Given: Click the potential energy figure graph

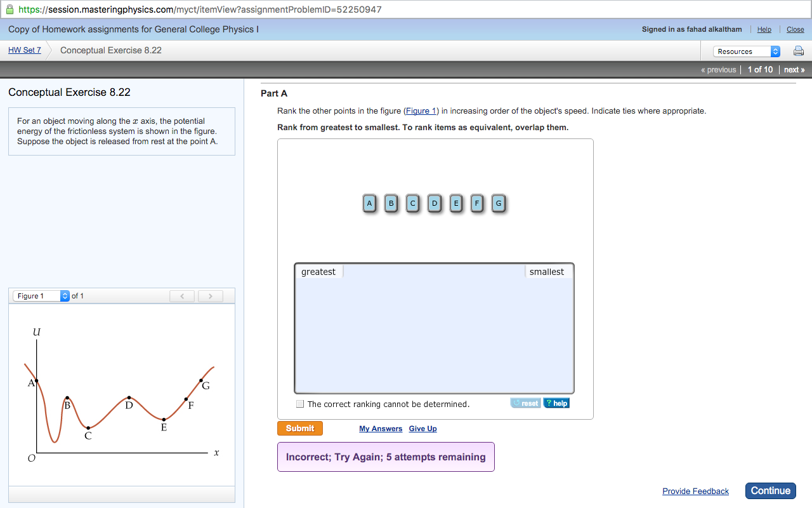Looking at the screenshot, I should [122, 394].
